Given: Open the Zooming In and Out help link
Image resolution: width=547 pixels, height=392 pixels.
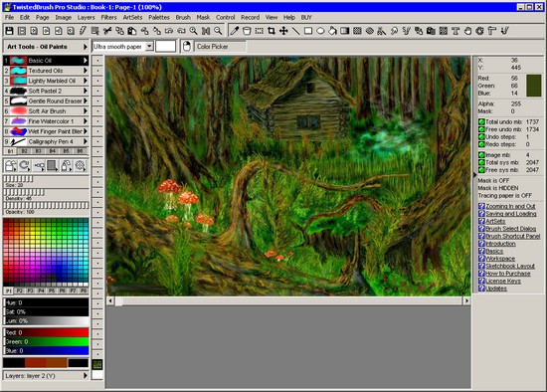Looking at the screenshot, I should tap(510, 206).
